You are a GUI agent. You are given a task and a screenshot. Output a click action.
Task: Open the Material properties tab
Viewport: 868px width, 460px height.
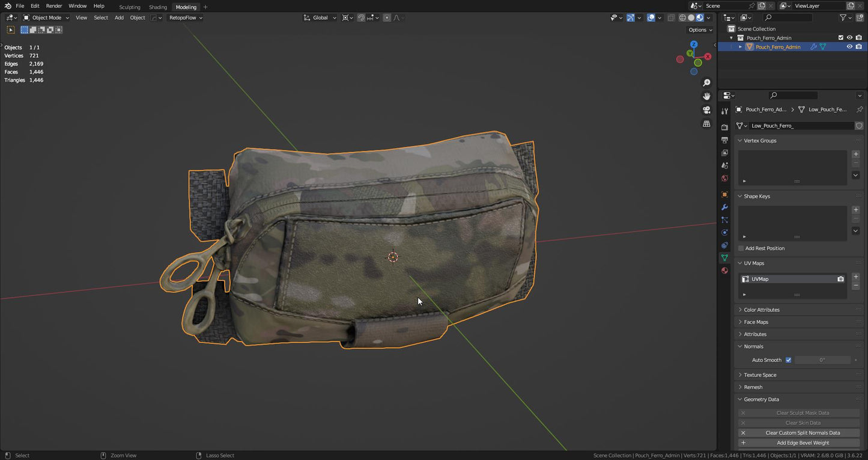724,271
